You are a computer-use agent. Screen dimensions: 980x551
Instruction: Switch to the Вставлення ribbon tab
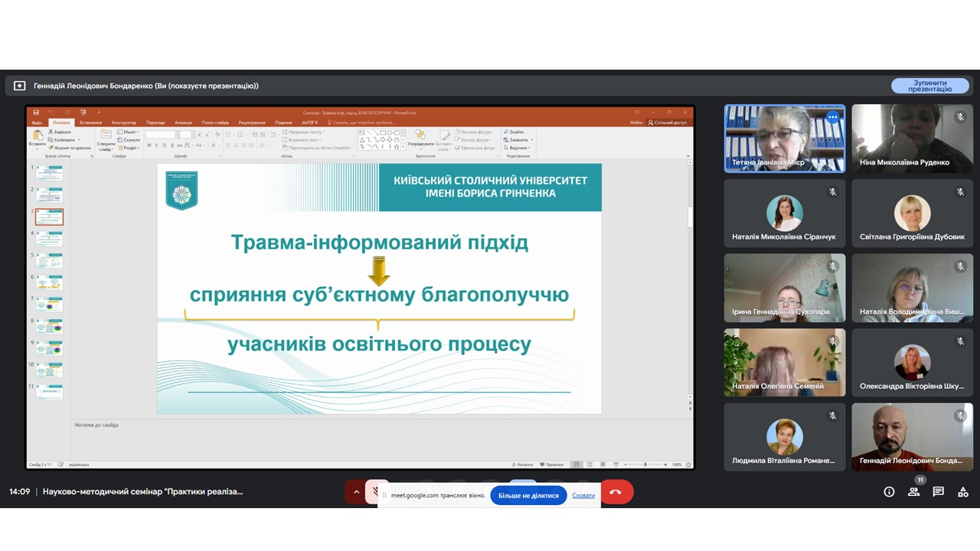[x=90, y=122]
